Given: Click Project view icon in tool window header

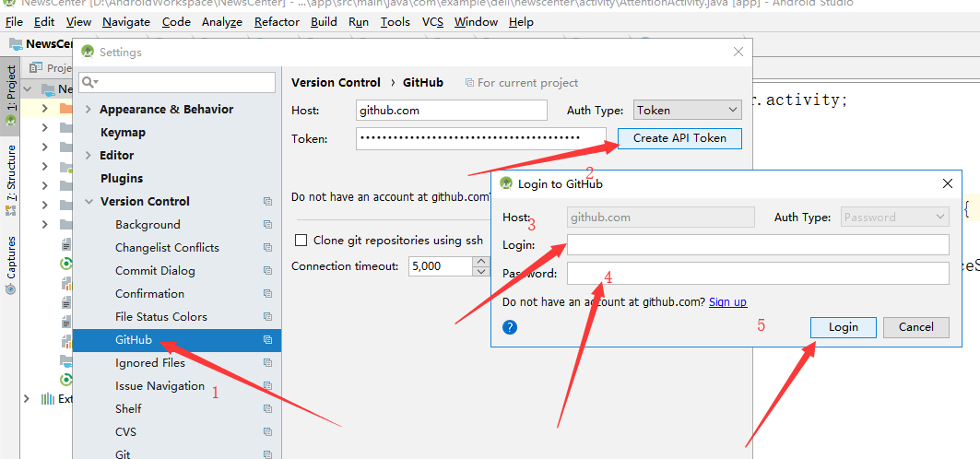Looking at the screenshot, I should click(x=36, y=67).
